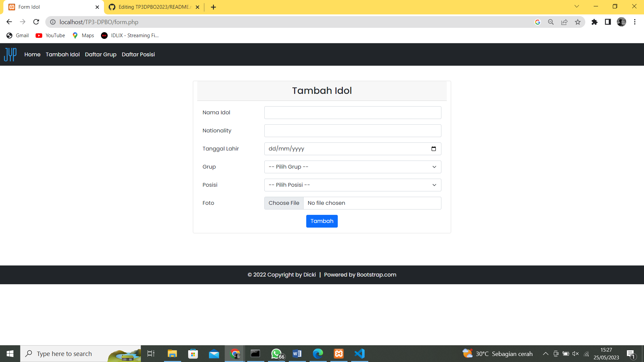Image resolution: width=644 pixels, height=362 pixels.
Task: Click the Tambah submit button
Action: [x=322, y=221]
